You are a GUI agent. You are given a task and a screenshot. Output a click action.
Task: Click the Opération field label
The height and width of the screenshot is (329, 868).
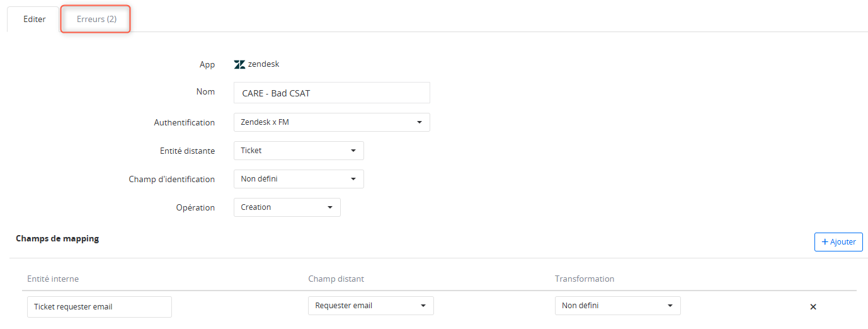click(195, 207)
